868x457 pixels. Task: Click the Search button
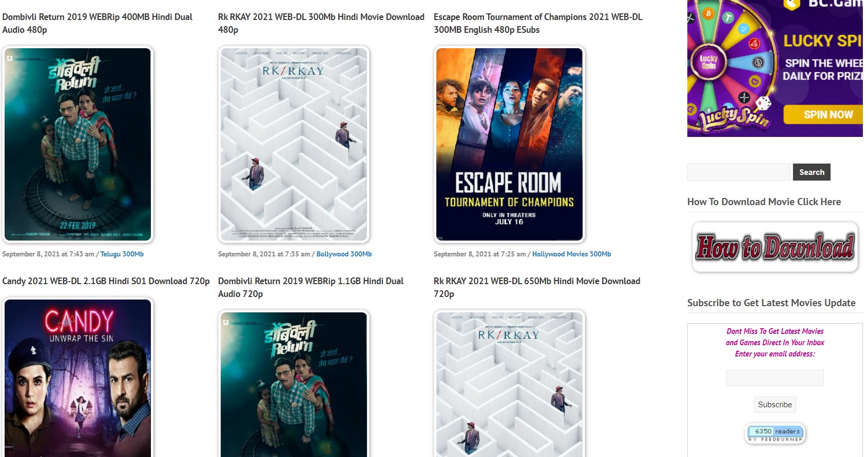pos(812,172)
